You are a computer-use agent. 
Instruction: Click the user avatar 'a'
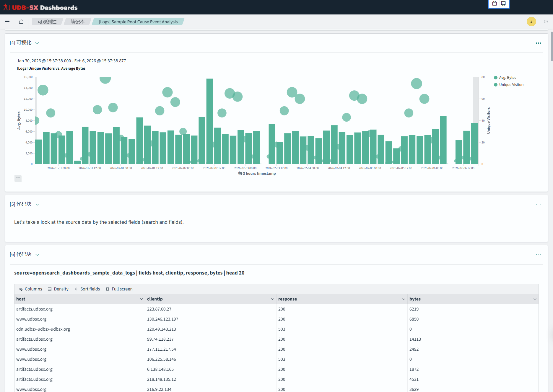pyautogui.click(x=531, y=22)
